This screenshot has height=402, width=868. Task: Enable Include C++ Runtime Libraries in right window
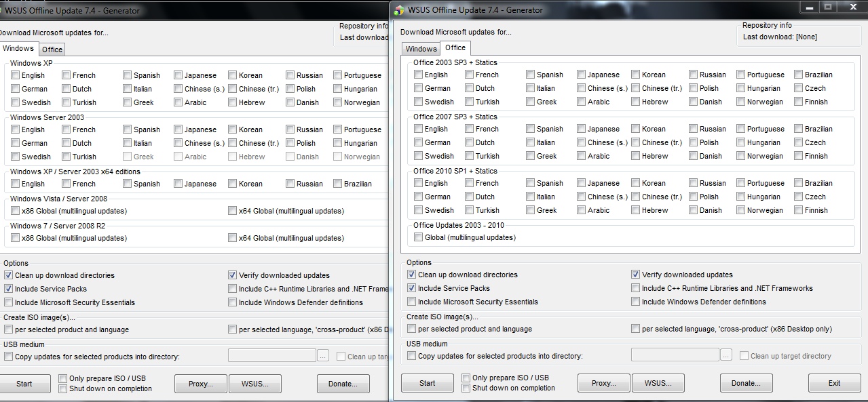636,288
